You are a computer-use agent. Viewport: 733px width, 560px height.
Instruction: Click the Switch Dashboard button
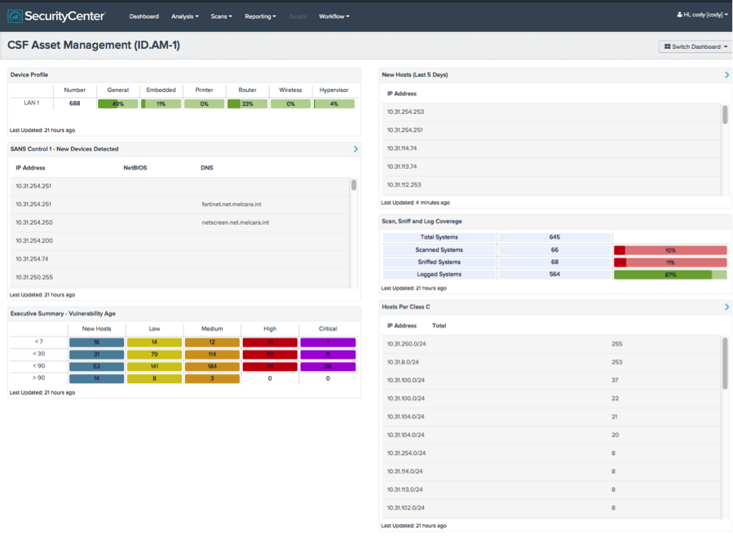coord(695,46)
